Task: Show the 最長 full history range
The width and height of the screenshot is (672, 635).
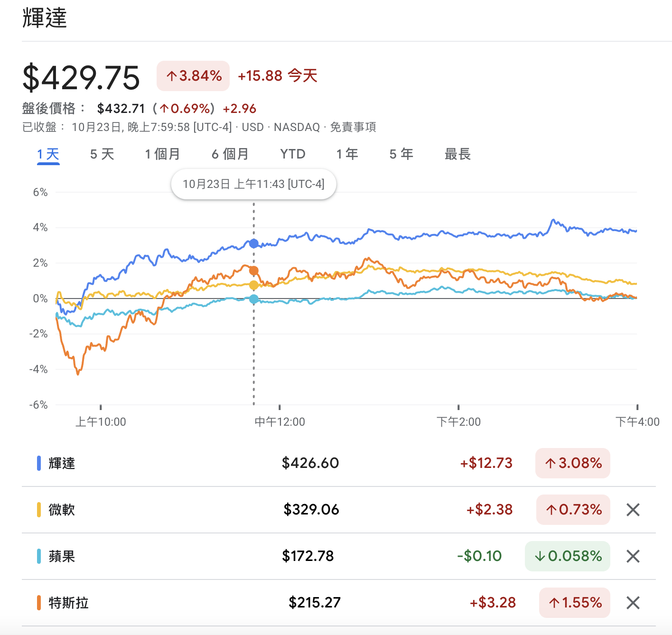Action: click(457, 154)
